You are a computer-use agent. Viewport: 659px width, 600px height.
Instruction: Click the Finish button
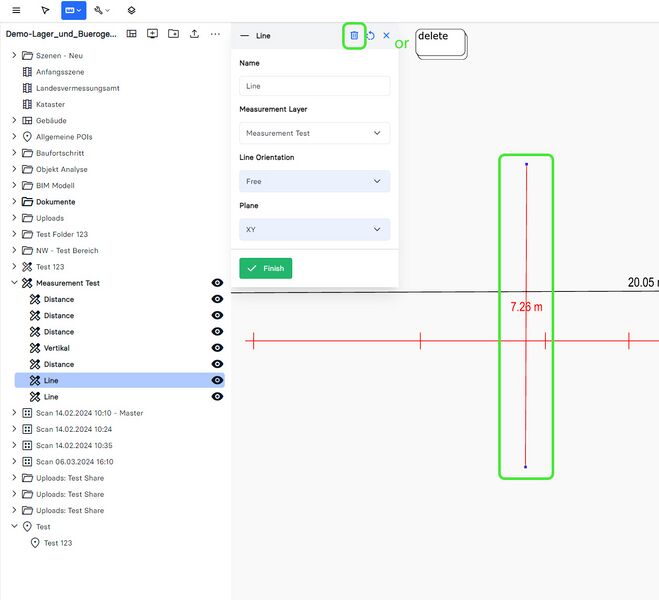click(266, 268)
